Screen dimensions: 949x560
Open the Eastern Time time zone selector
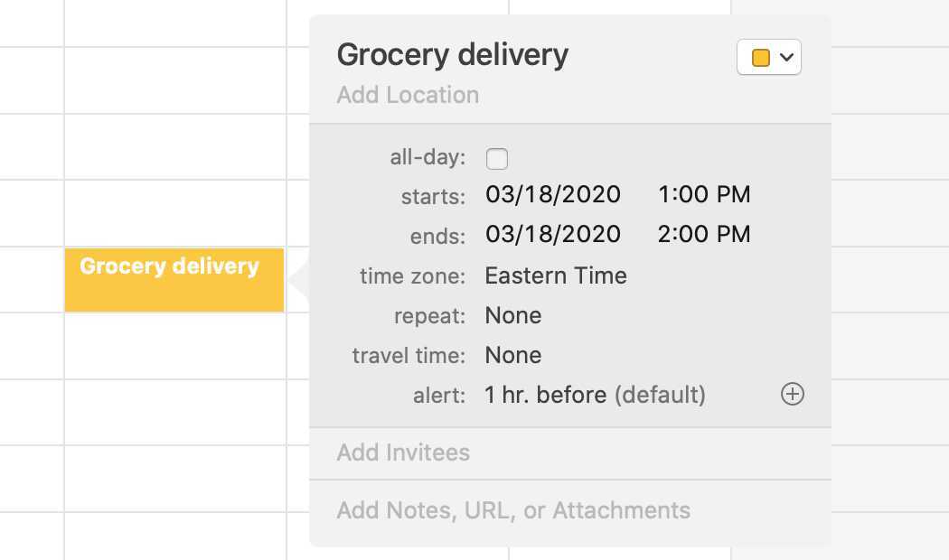tap(556, 276)
